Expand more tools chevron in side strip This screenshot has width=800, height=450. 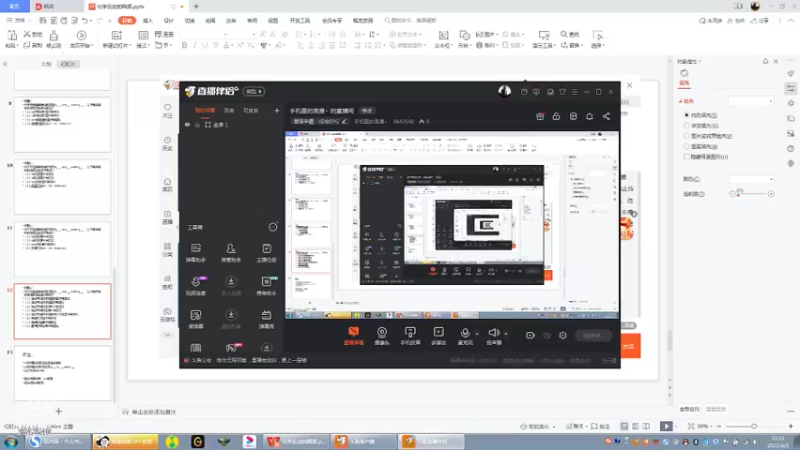[x=167, y=335]
